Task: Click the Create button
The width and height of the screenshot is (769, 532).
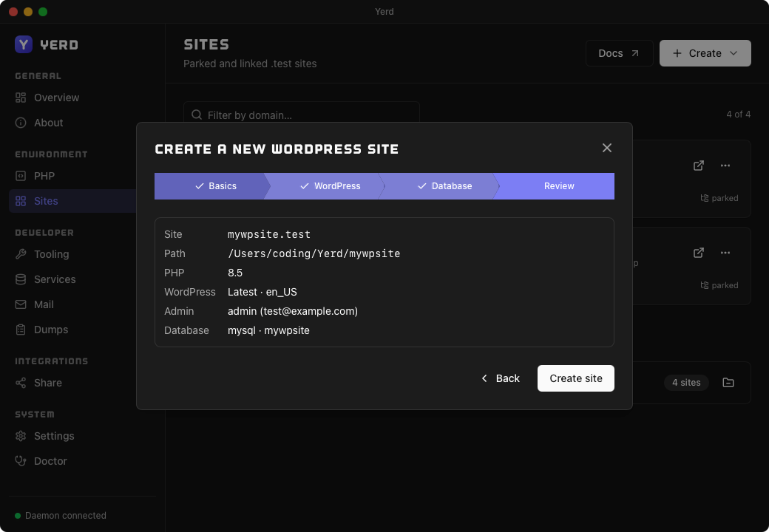Action: 705,53
